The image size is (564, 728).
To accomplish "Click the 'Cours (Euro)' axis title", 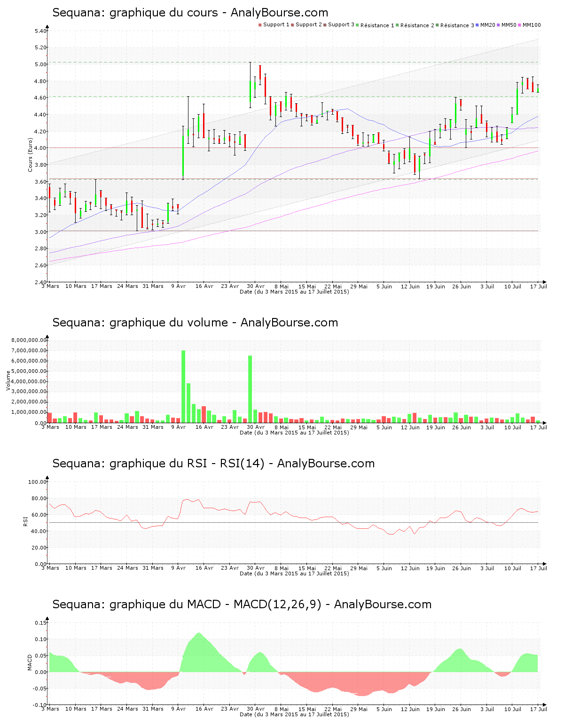I will (x=31, y=155).
